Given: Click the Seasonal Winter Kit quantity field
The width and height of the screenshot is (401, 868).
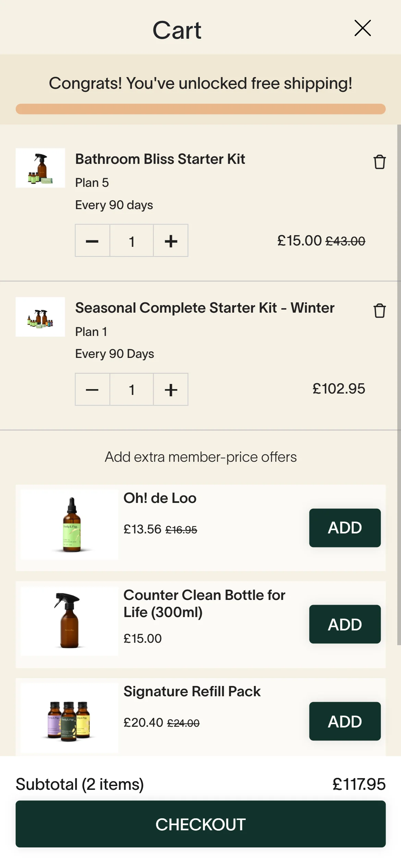Looking at the screenshot, I should [132, 389].
